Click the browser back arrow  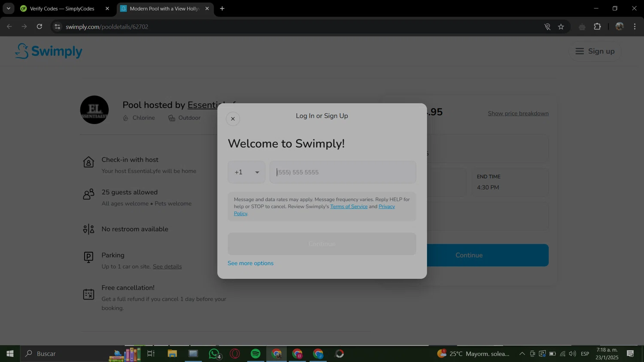[9, 27]
